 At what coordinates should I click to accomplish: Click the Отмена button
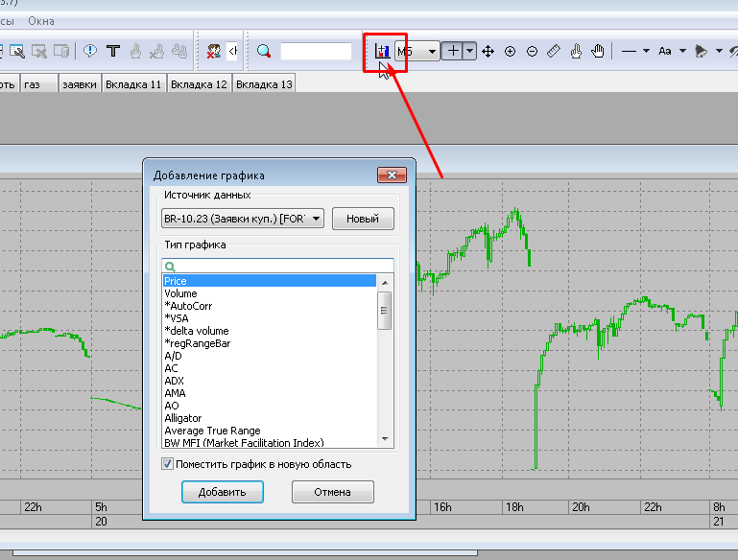[x=333, y=492]
